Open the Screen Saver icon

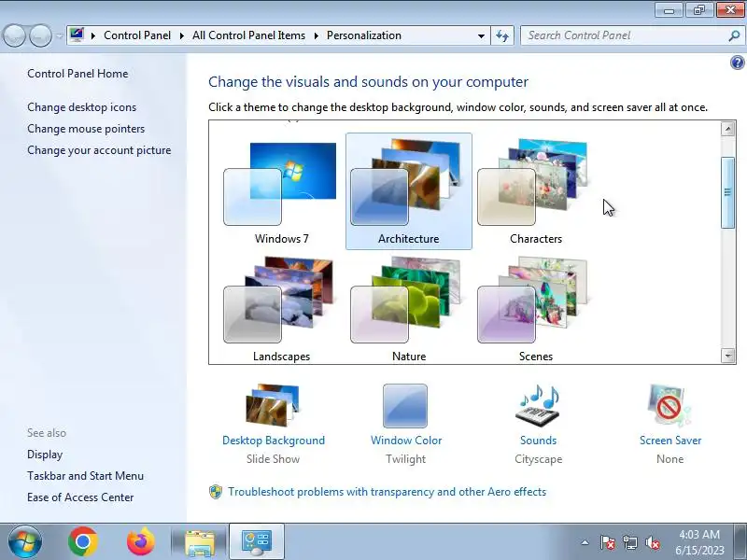point(669,405)
